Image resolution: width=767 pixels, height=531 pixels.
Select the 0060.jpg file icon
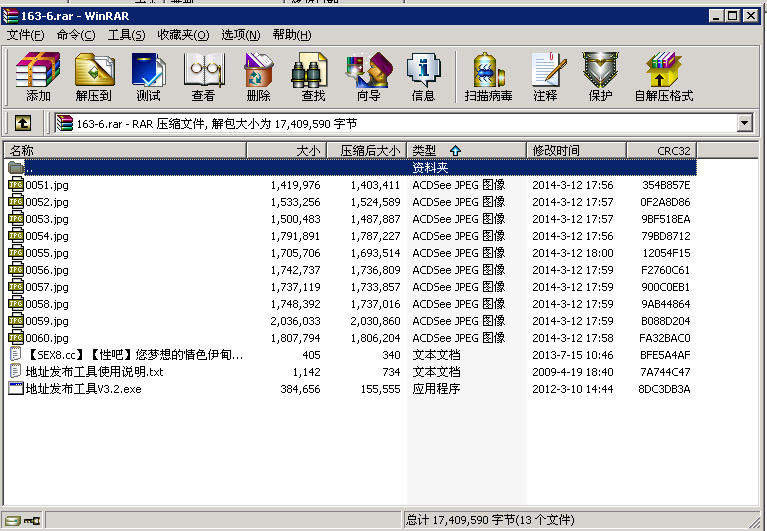16,337
